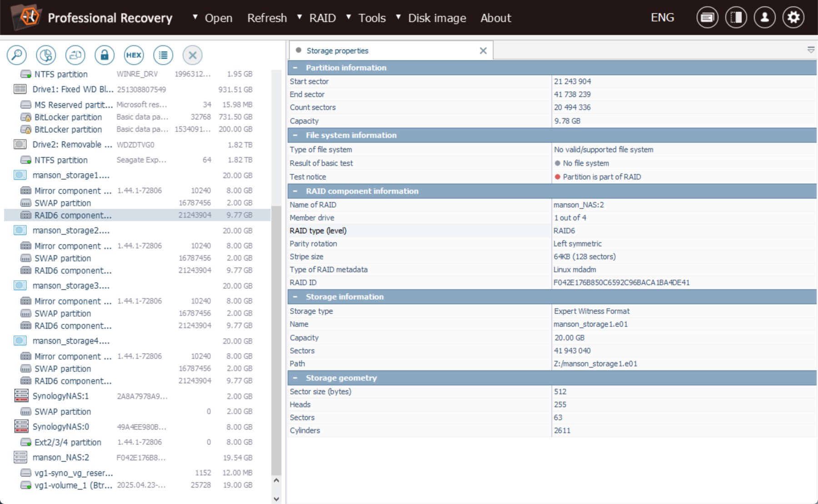This screenshot has width=818, height=504.
Task: Collapse the RAID component information section
Action: (x=295, y=191)
